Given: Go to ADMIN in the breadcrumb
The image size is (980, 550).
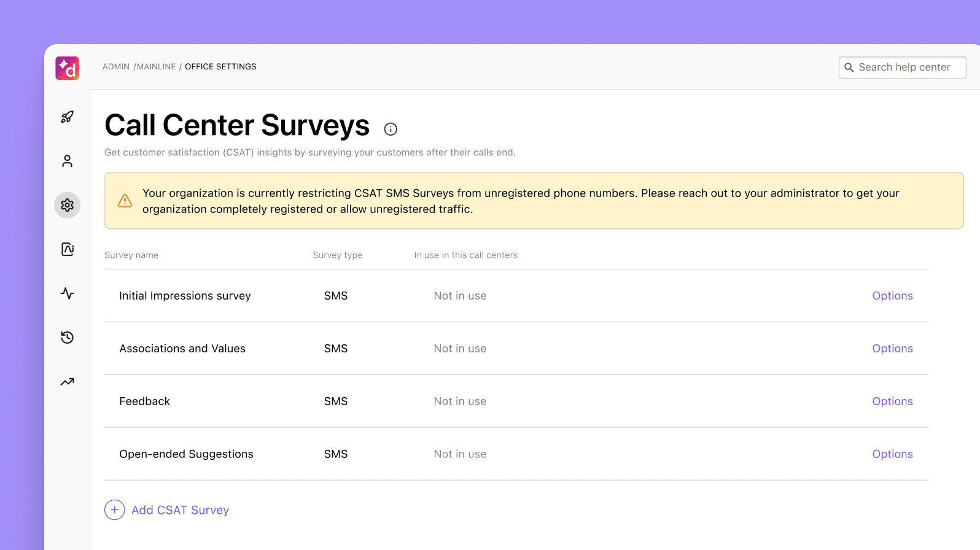Looking at the screenshot, I should coord(116,67).
